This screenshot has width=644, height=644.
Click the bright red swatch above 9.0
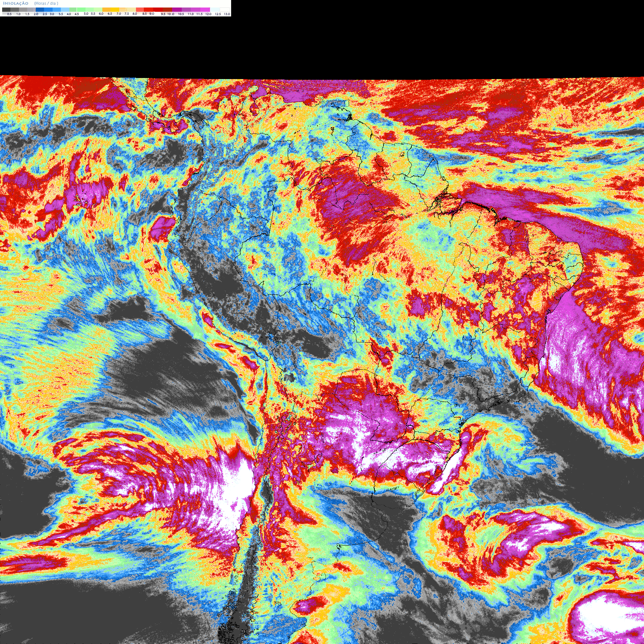[x=148, y=10]
